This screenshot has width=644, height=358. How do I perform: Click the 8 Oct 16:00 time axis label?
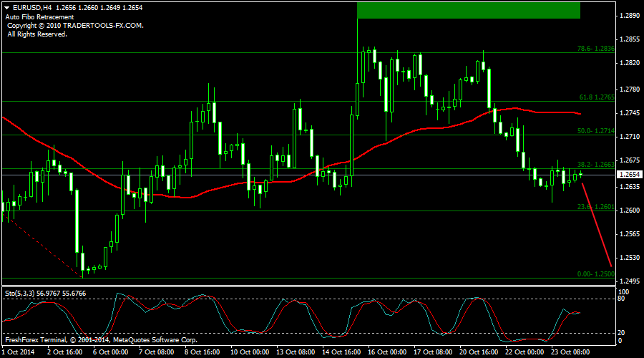coord(202,352)
